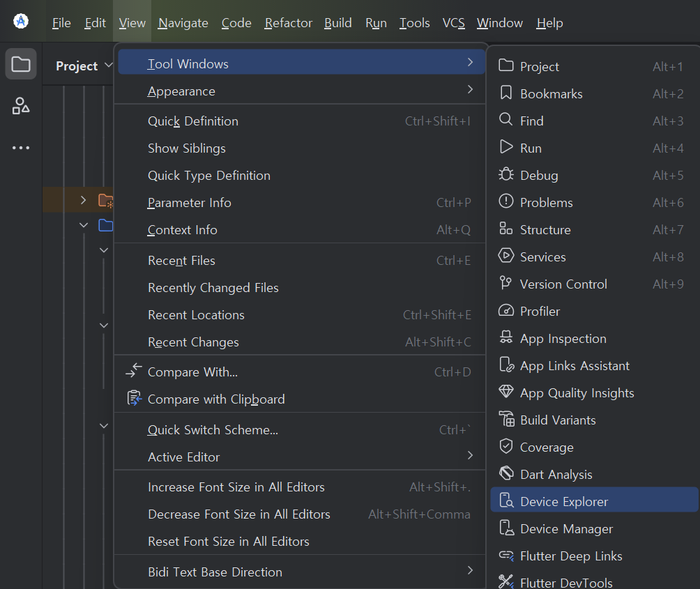Expand the Appearance submenu arrow
Image resolution: width=700 pixels, height=589 pixels.
click(x=470, y=90)
